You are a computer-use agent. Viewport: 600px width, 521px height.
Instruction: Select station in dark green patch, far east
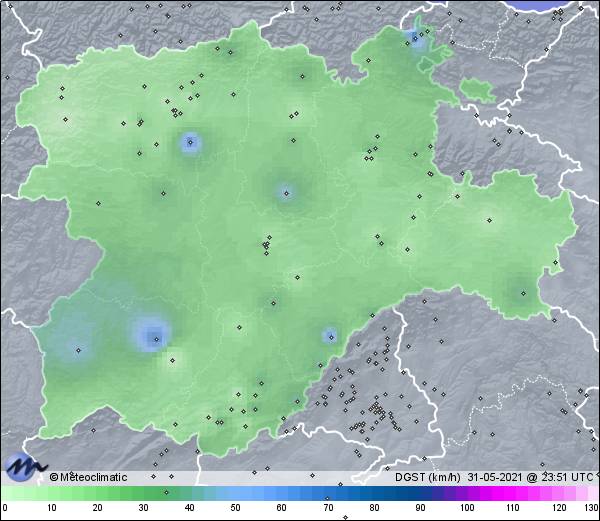523,293
